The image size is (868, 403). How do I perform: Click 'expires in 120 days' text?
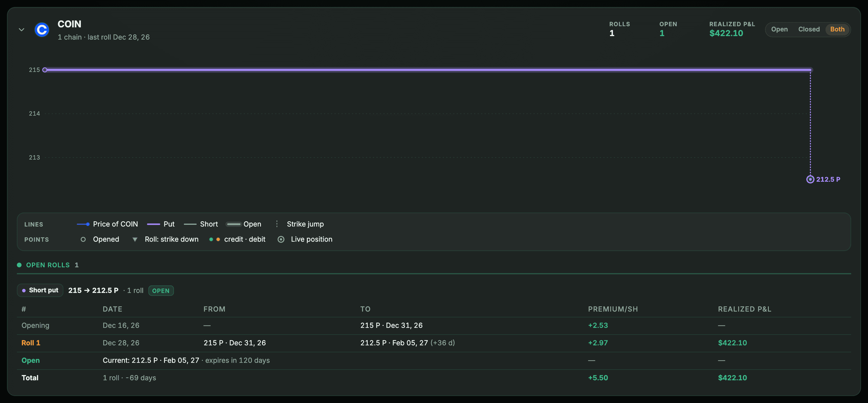tap(238, 360)
